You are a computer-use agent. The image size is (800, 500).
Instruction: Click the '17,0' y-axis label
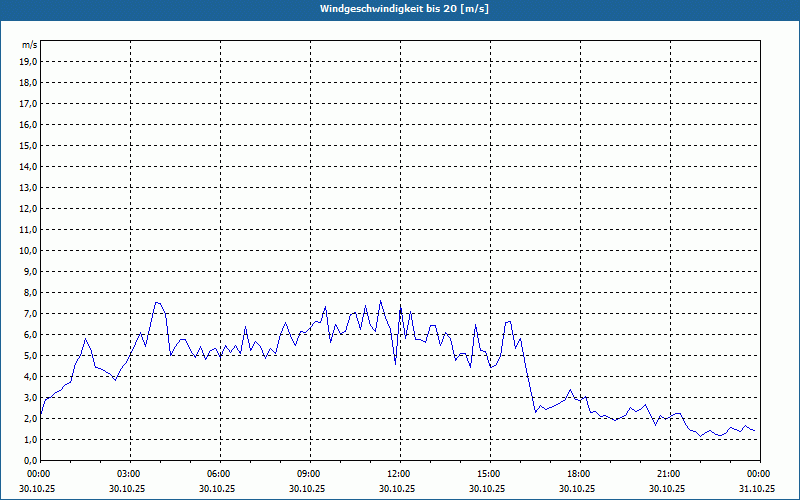tap(28, 104)
